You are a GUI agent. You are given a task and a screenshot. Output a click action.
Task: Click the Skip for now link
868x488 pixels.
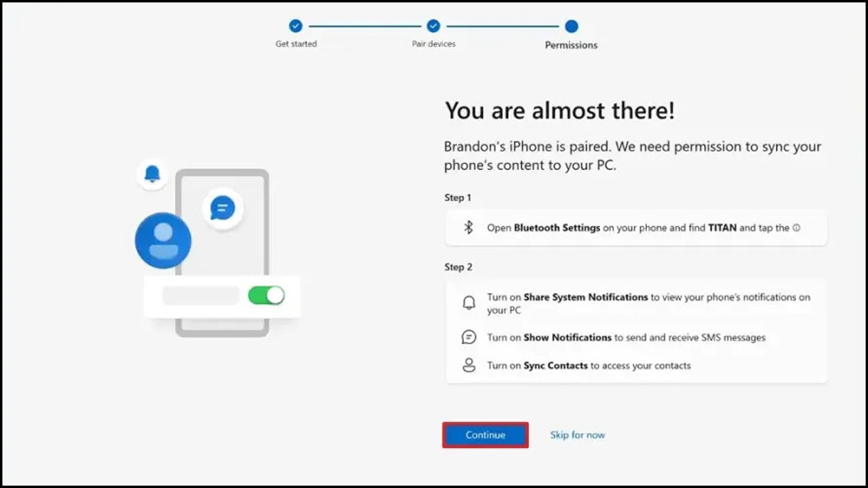(x=577, y=434)
